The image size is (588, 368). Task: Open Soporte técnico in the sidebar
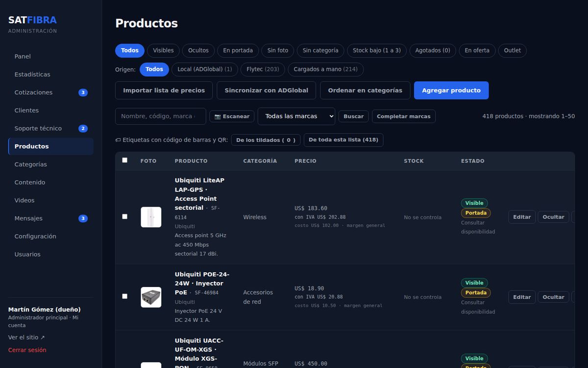(50, 129)
